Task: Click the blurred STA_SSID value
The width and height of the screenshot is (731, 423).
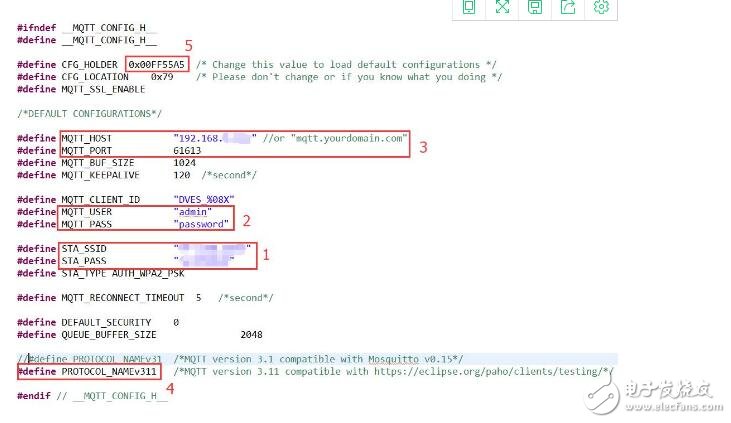Action: pyautogui.click(x=208, y=249)
